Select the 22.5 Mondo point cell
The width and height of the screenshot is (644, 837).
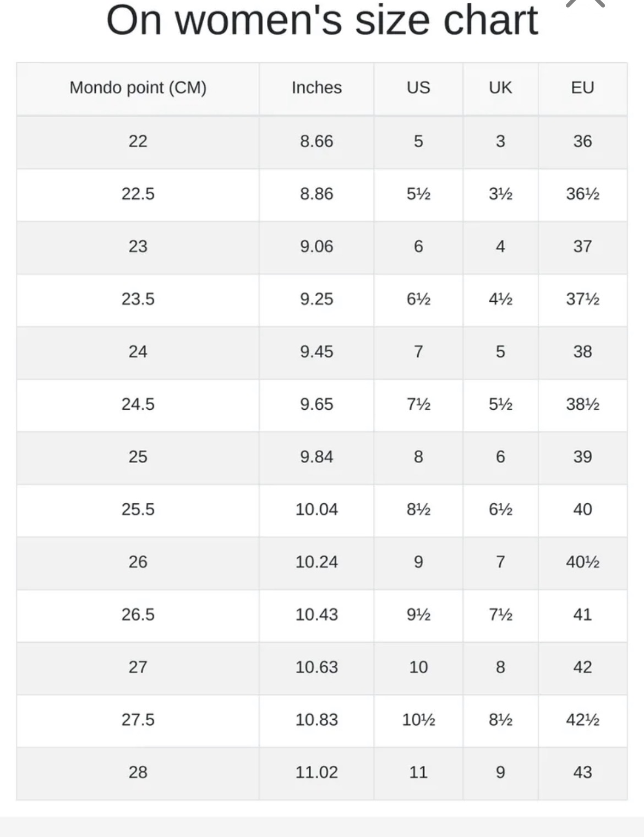coord(138,194)
